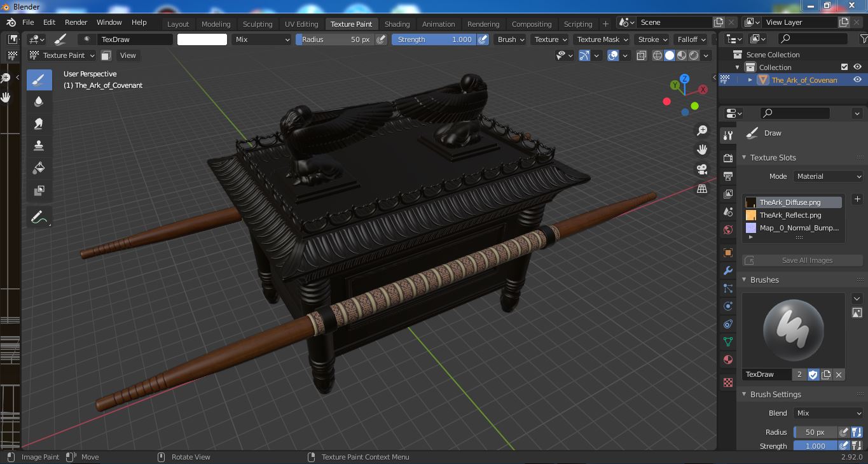Switch to Material Preview shading
Image resolution: width=868 pixels, height=464 pixels.
click(x=682, y=55)
